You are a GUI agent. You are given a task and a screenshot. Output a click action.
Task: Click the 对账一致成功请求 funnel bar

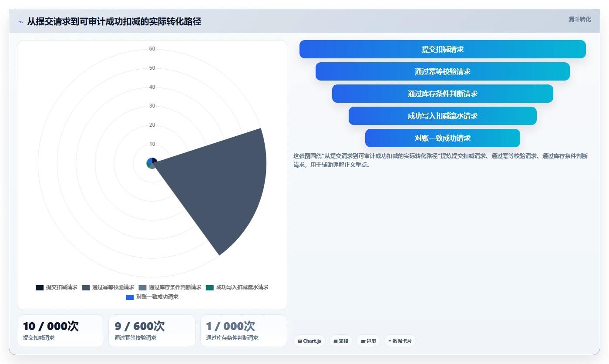(442, 138)
